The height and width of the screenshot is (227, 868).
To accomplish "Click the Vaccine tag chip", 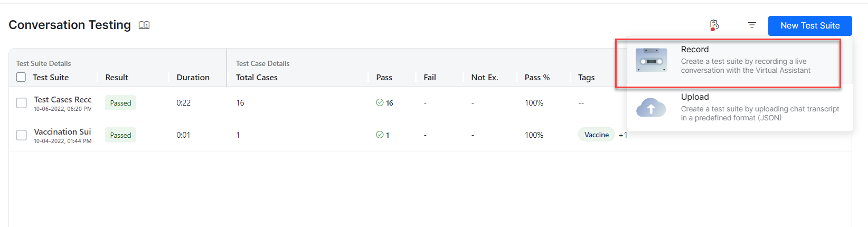I will point(596,135).
